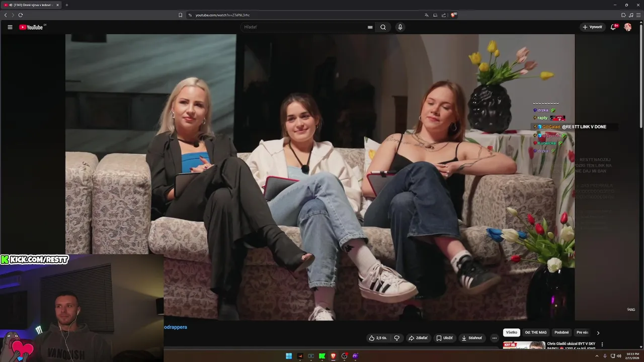Open the cast/picture-in-picture icon in address bar
644x362 pixels.
[435, 15]
